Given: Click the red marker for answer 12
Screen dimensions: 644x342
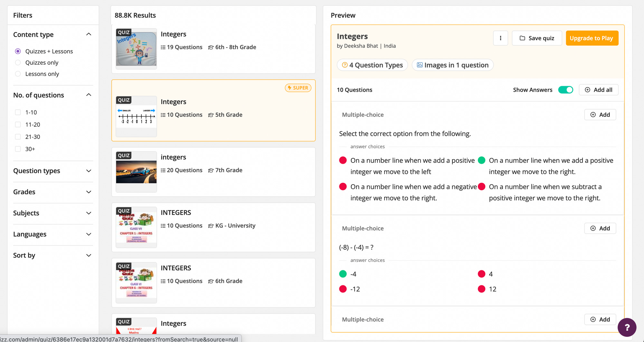Looking at the screenshot, I should pos(482,289).
